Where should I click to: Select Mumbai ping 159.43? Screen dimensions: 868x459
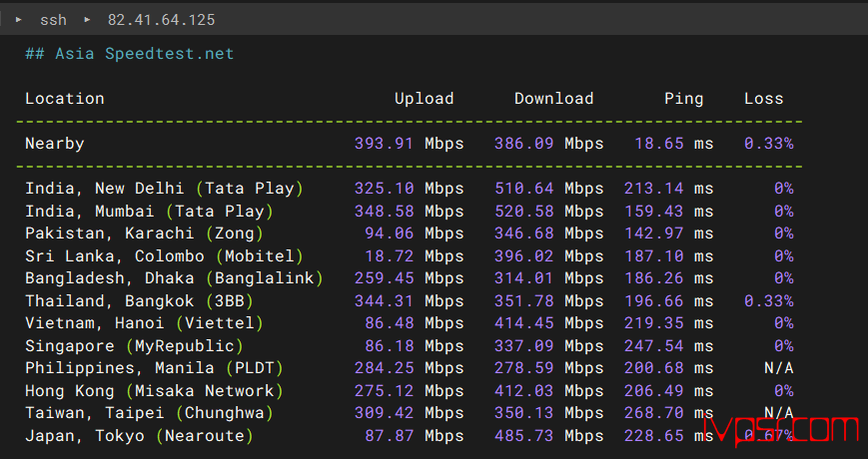click(x=654, y=212)
